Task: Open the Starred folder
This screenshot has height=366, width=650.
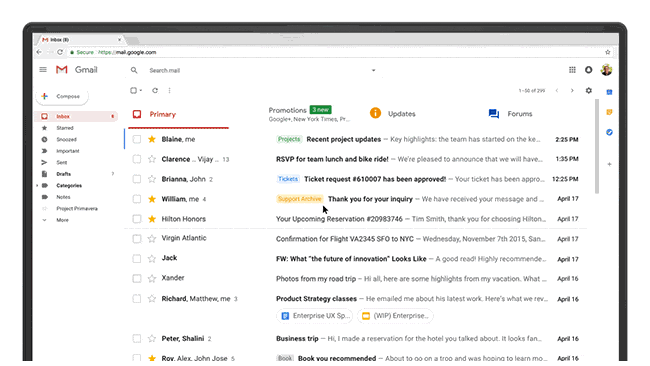Action: click(x=65, y=128)
